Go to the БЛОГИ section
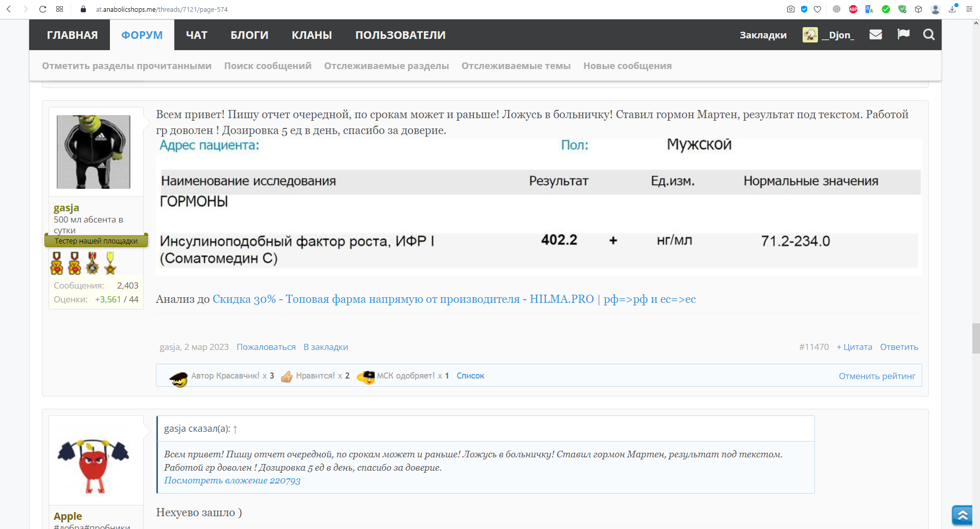 pyautogui.click(x=249, y=35)
